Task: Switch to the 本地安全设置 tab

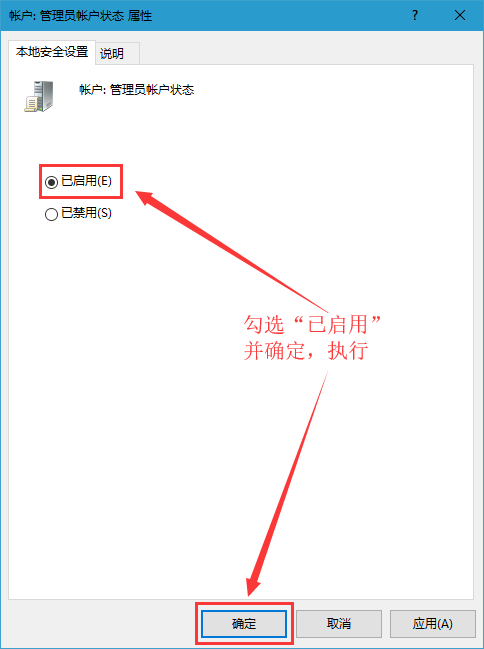Action: pyautogui.click(x=52, y=52)
